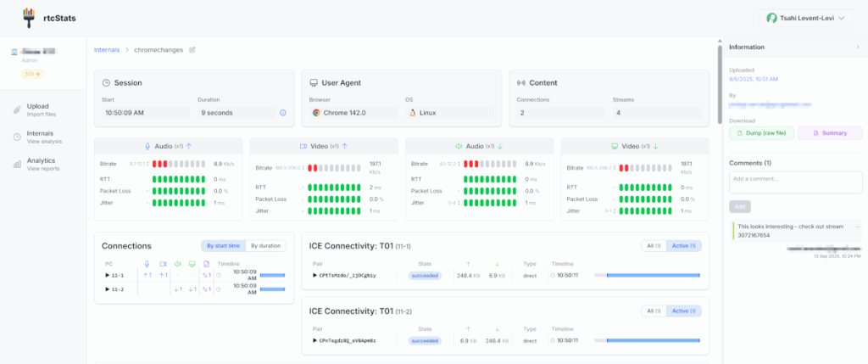Click the info icon in Duration field
The image size is (868, 364).
(282, 112)
